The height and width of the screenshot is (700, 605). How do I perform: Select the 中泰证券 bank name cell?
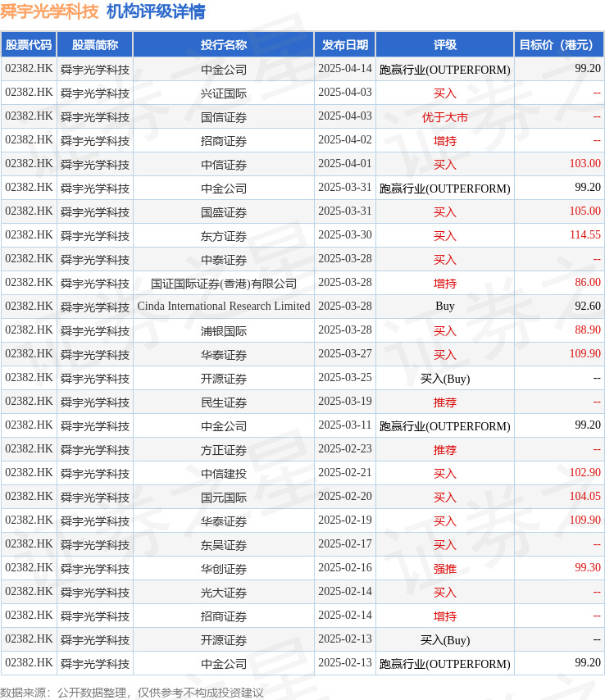click(x=224, y=259)
